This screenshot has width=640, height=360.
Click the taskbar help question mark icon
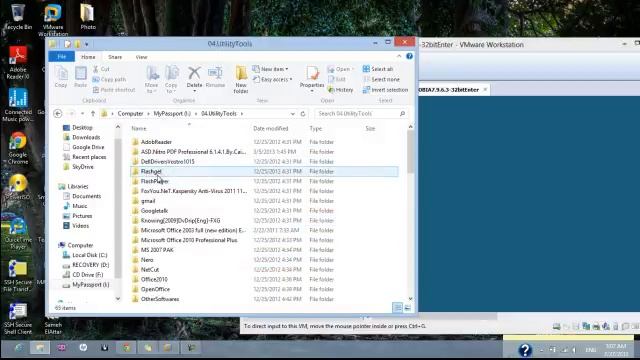[x=525, y=350]
